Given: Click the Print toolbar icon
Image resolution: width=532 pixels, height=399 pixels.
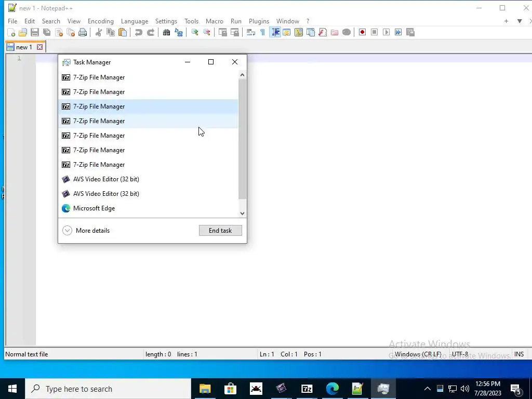Looking at the screenshot, I should [83, 32].
